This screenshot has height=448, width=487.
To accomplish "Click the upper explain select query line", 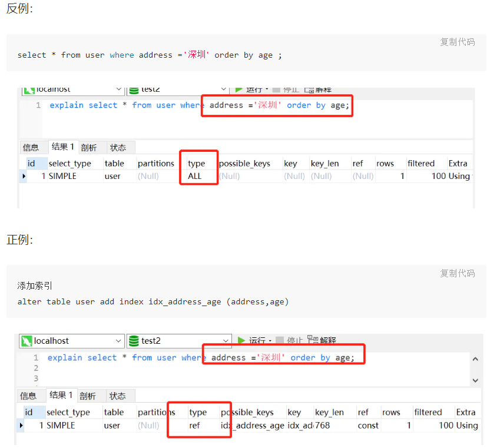I will point(200,105).
